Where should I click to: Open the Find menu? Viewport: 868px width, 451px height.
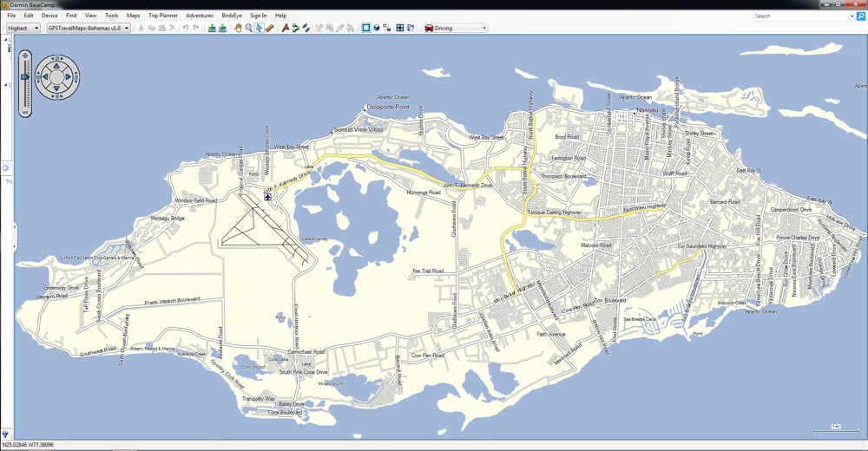pyautogui.click(x=71, y=16)
